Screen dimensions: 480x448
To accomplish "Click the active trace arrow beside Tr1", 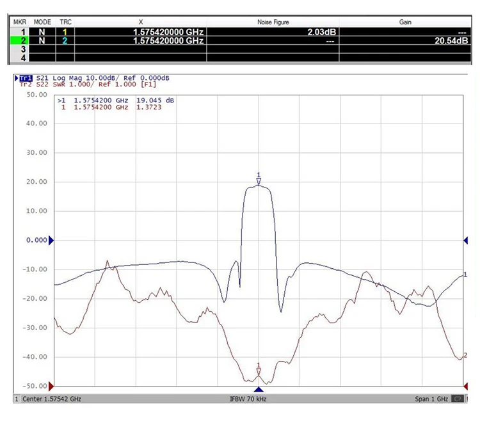I will pyautogui.click(x=17, y=78).
